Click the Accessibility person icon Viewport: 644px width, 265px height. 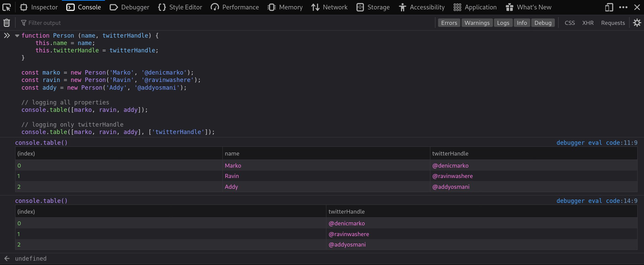402,7
